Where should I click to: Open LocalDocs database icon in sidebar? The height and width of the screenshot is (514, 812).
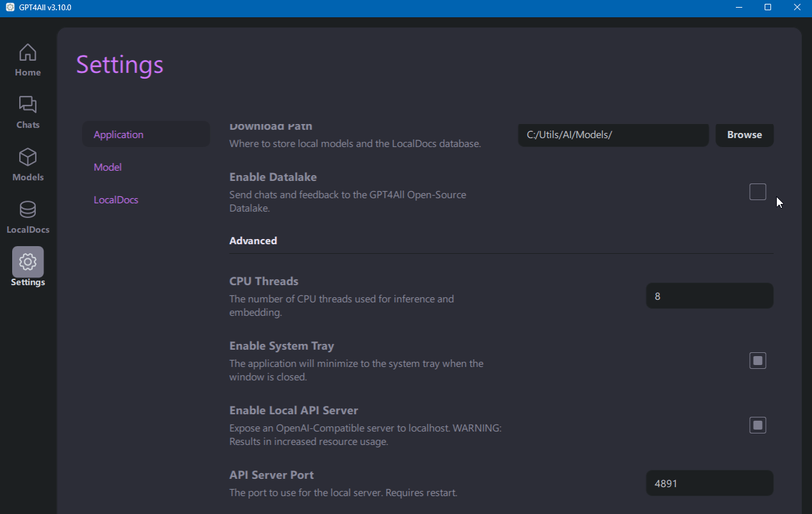(28, 210)
